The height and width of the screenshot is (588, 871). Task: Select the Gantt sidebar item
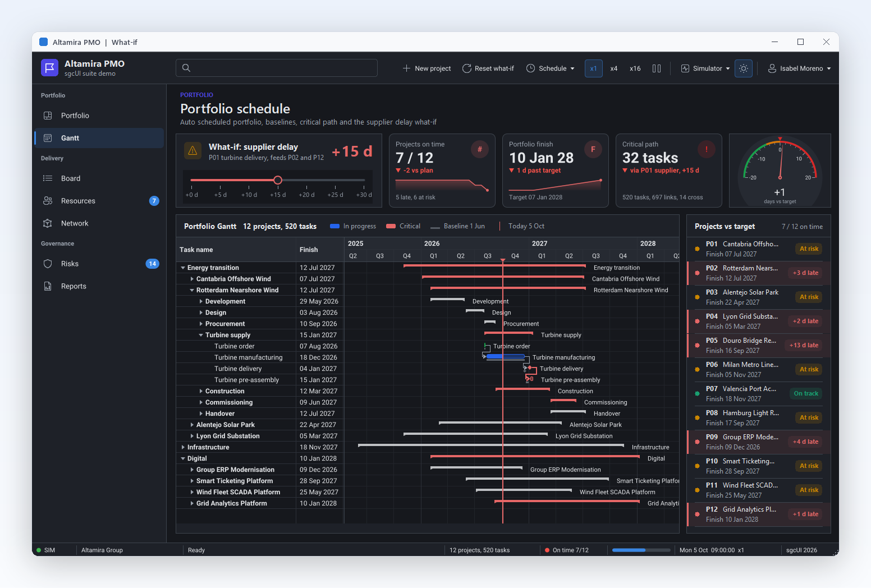tap(99, 138)
